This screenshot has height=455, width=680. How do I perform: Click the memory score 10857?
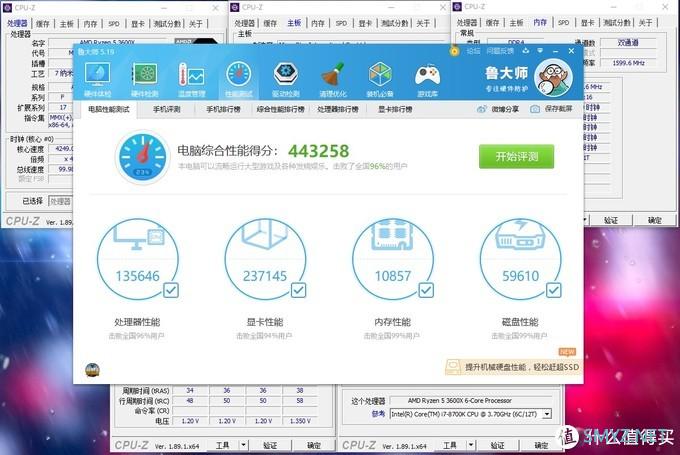pyautogui.click(x=392, y=276)
